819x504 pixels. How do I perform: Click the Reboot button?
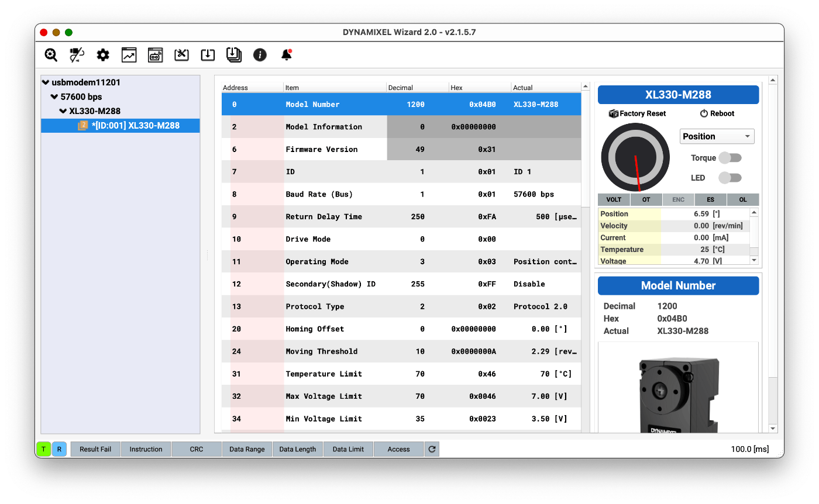(717, 113)
